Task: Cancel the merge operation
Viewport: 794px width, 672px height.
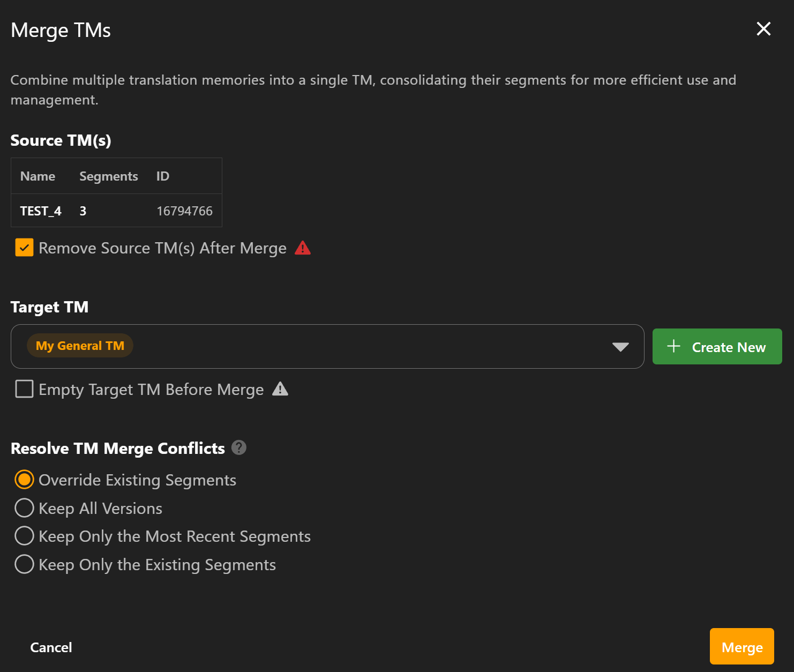Action: tap(51, 647)
